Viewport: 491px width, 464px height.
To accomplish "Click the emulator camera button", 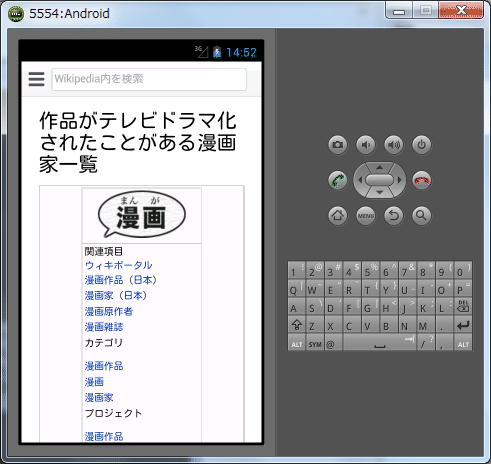I will pyautogui.click(x=337, y=145).
